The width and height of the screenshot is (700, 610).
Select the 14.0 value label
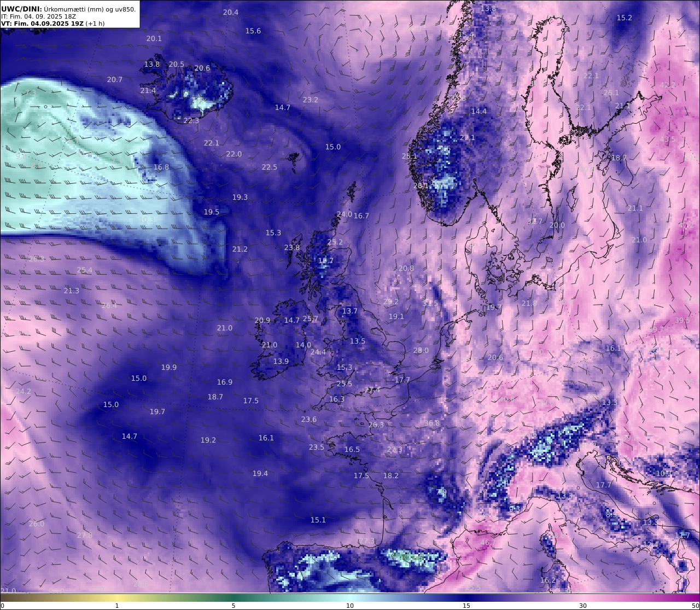click(x=304, y=345)
